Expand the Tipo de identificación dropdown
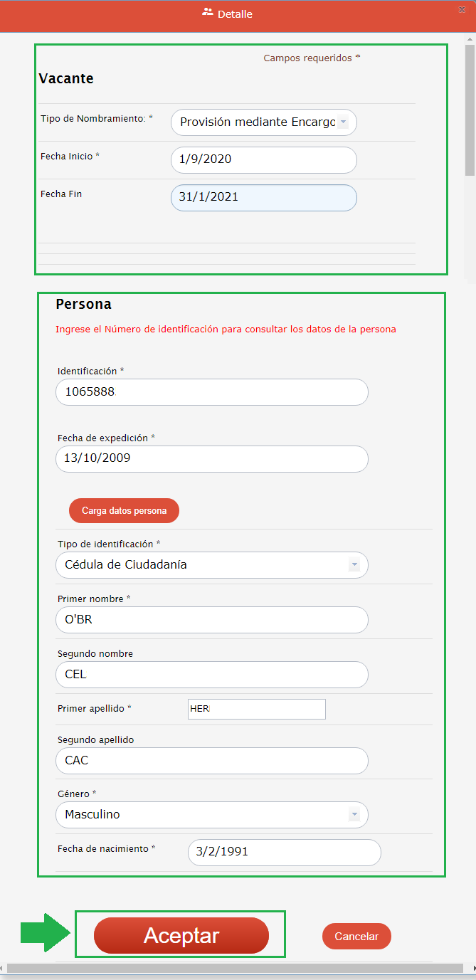This screenshot has height=980, width=476. point(354,565)
